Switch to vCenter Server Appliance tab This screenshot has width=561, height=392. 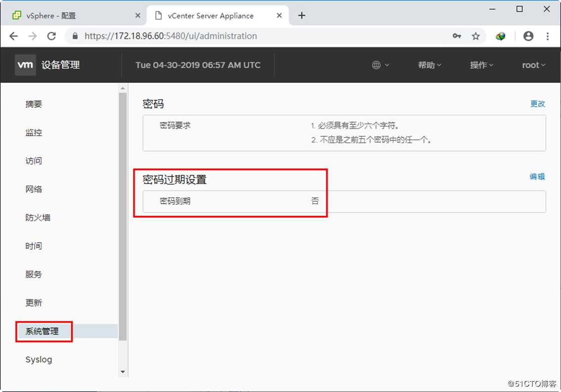[x=218, y=15]
